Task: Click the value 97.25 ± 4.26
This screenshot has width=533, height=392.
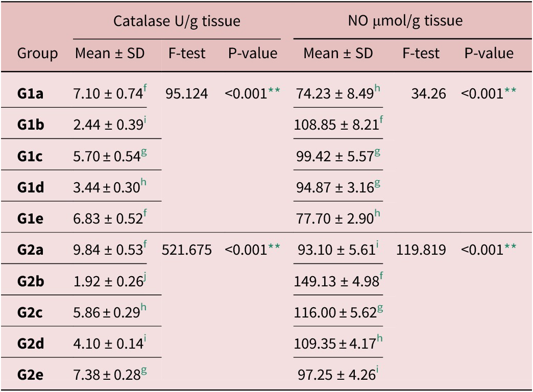Action: pyautogui.click(x=335, y=375)
